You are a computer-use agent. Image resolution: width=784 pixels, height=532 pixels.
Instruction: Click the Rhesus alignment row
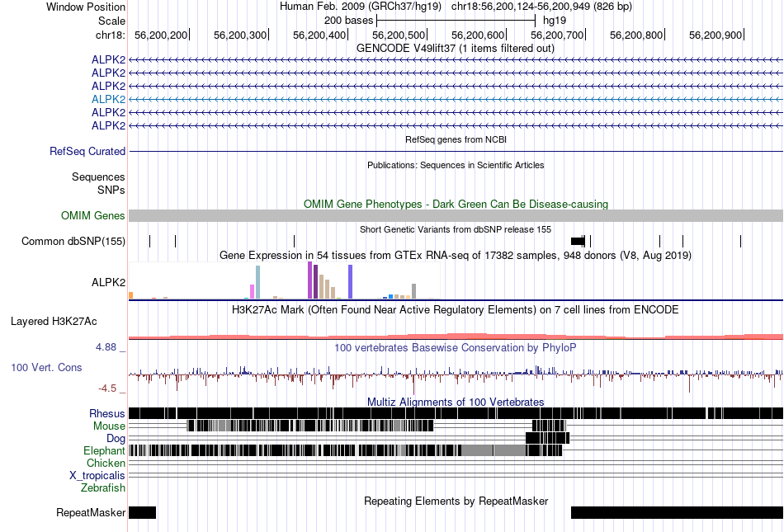pos(456,413)
